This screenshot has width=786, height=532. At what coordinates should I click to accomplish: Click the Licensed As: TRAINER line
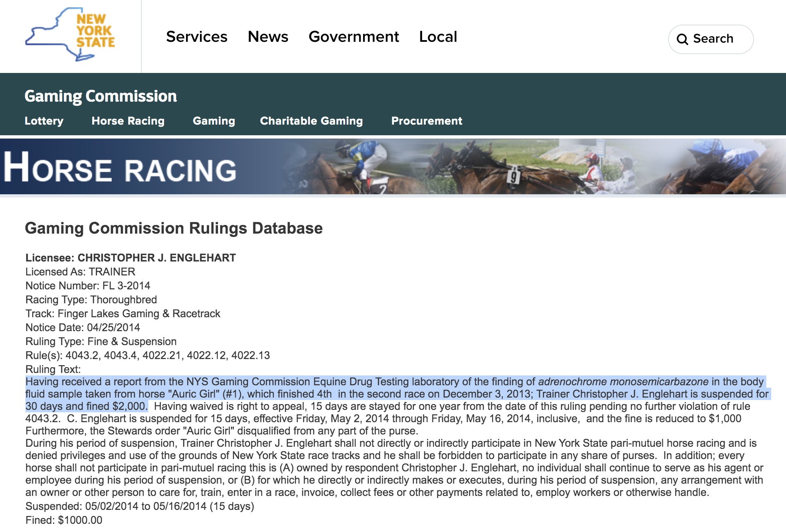coord(80,272)
